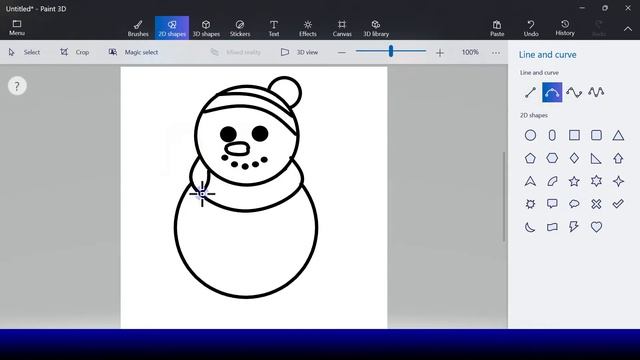Select the Diamond shape
The image size is (640, 360).
click(574, 158)
